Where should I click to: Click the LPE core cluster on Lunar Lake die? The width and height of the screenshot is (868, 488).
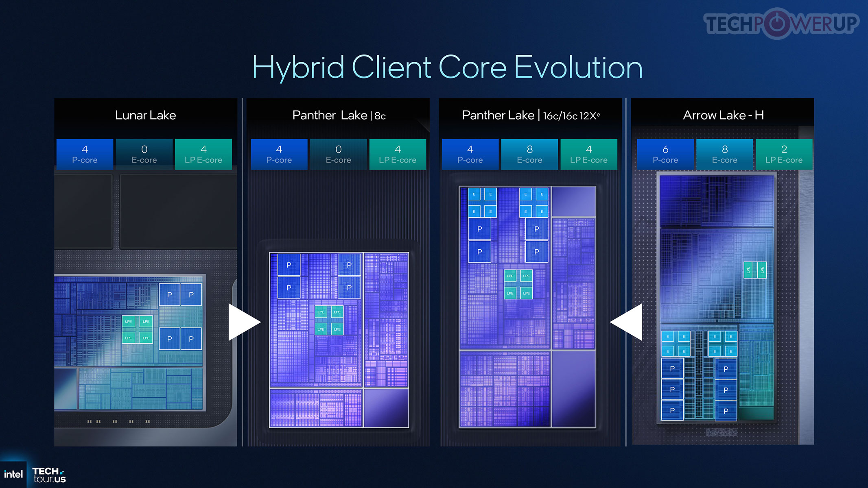[x=137, y=329]
